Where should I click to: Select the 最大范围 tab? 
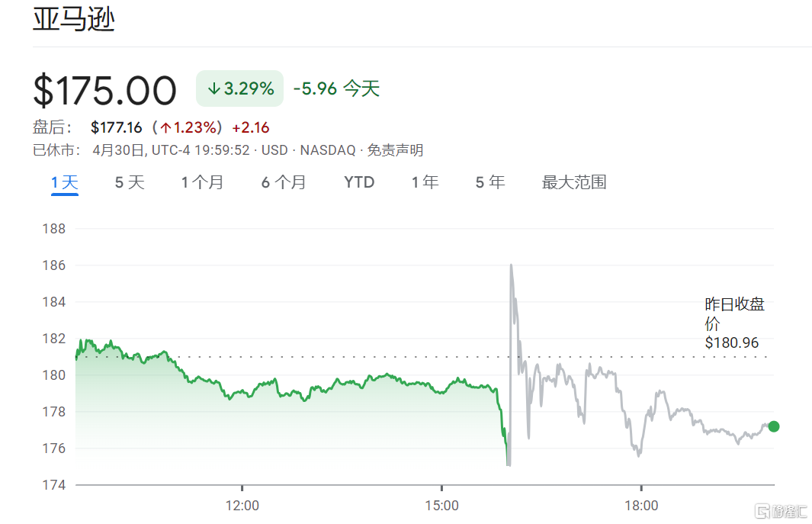point(574,182)
